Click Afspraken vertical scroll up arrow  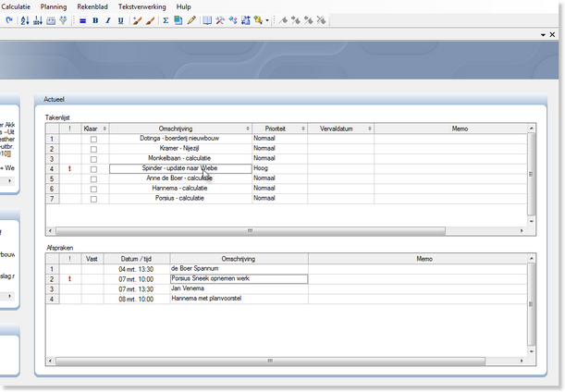(x=531, y=258)
